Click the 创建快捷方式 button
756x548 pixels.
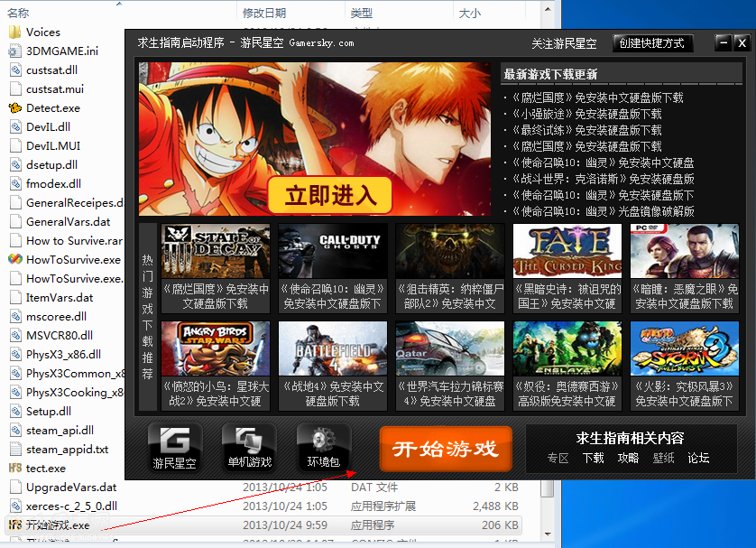[652, 43]
